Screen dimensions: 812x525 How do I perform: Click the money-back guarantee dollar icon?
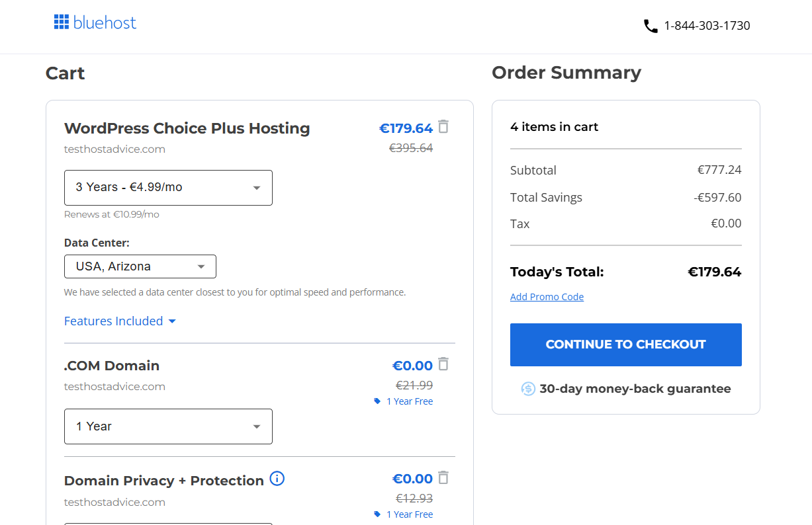tap(528, 389)
